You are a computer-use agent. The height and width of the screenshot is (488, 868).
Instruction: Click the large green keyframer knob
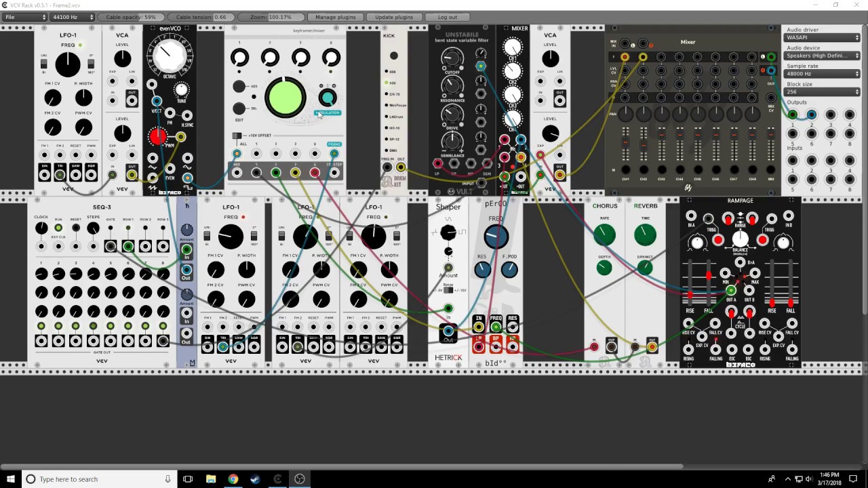285,98
